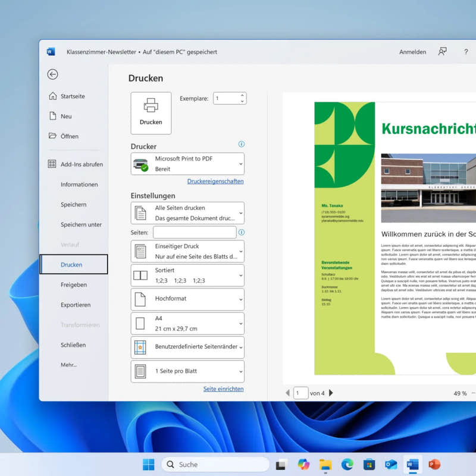Open the 1 Seite pro Blatt dropdown
This screenshot has height=476, width=476.
[187, 371]
